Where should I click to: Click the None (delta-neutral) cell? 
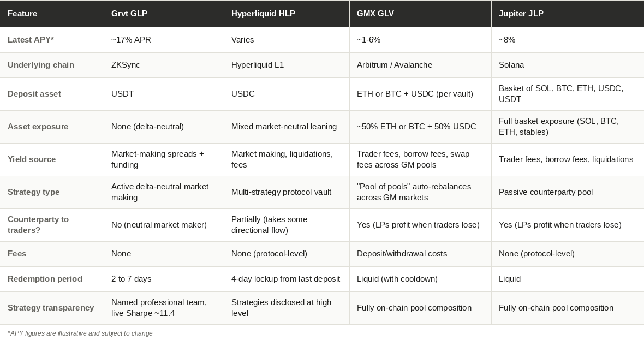click(164, 127)
